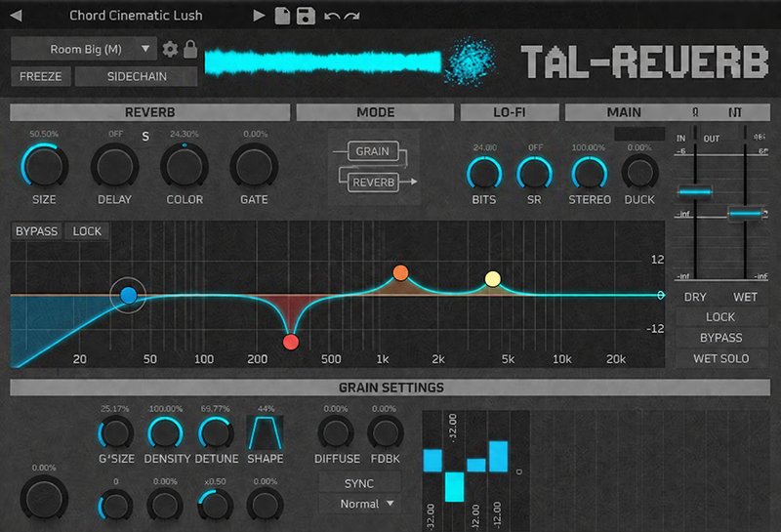
Task: Click the cyan reverb waveform display
Action: click(x=323, y=62)
